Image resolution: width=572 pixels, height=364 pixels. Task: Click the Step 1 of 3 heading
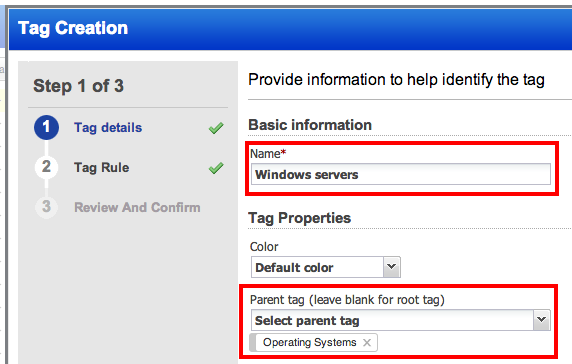78,86
